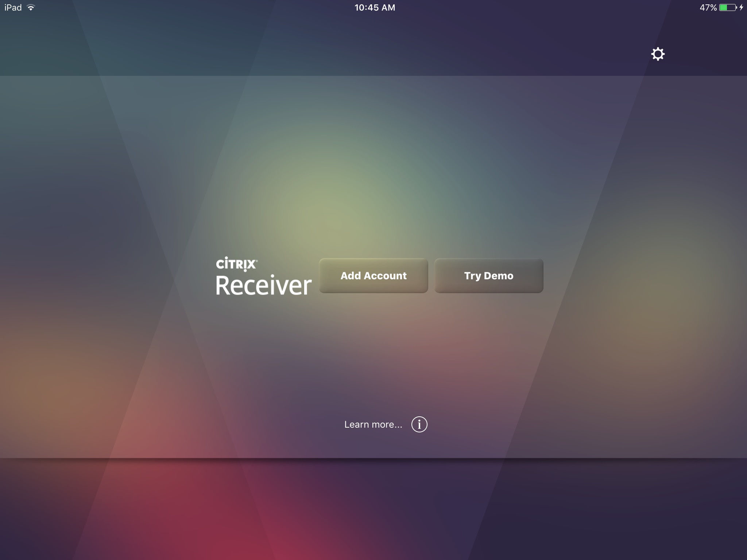Start the demo with Try Demo
747x560 pixels.
pos(488,276)
